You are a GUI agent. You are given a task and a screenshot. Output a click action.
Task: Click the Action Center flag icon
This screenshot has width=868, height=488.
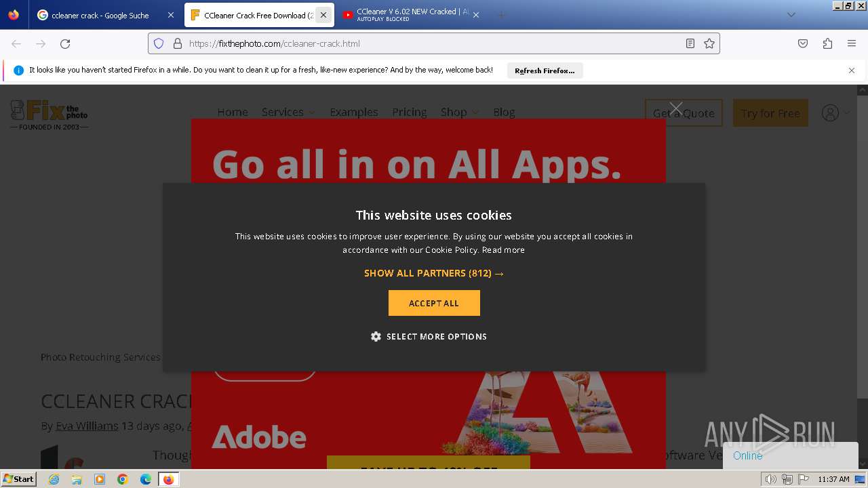point(802,479)
